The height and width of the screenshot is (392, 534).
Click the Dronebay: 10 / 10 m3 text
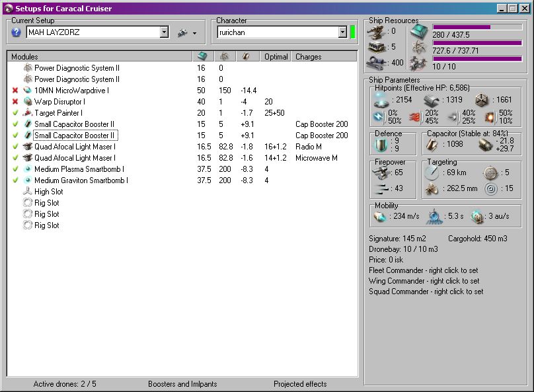tap(403, 249)
